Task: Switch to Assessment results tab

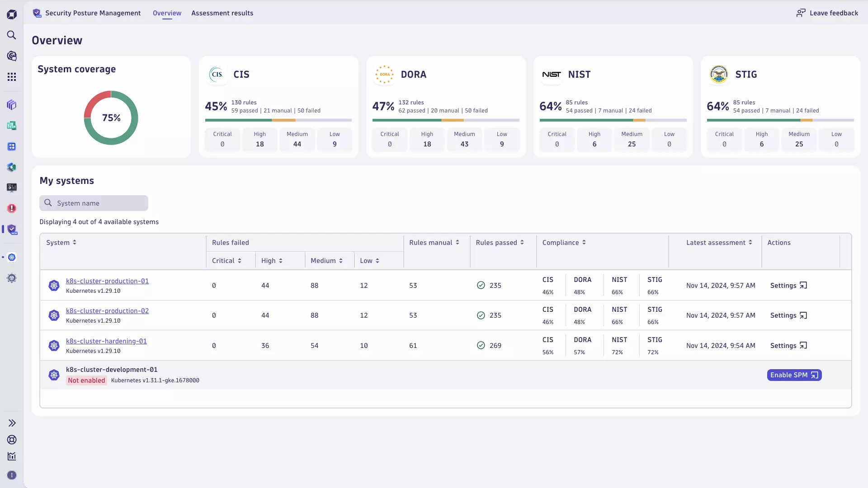Action: (222, 13)
